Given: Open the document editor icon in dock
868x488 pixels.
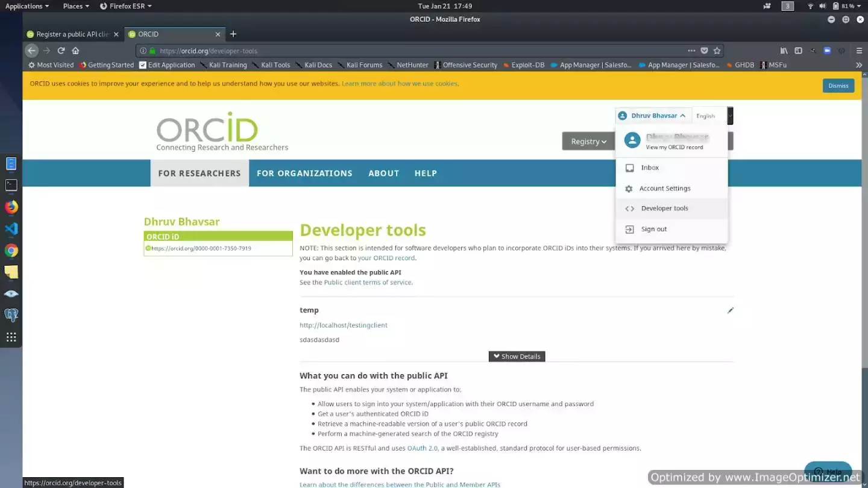Looking at the screenshot, I should pyautogui.click(x=11, y=163).
